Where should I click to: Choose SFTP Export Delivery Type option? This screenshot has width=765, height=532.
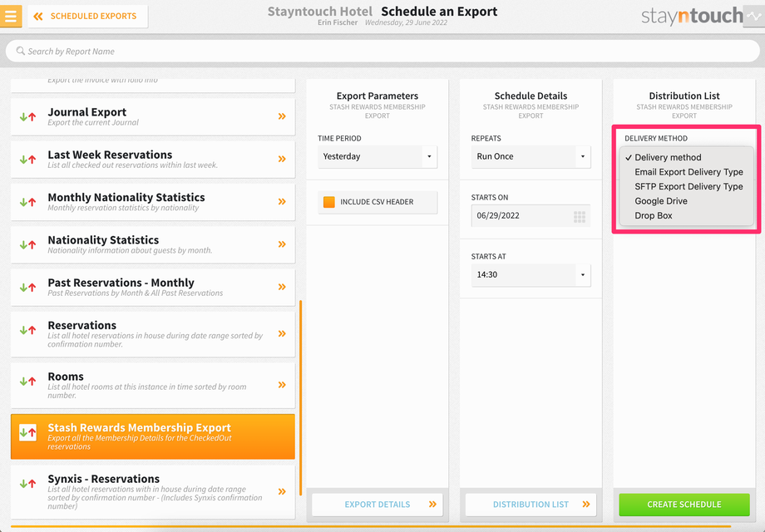pyautogui.click(x=688, y=187)
